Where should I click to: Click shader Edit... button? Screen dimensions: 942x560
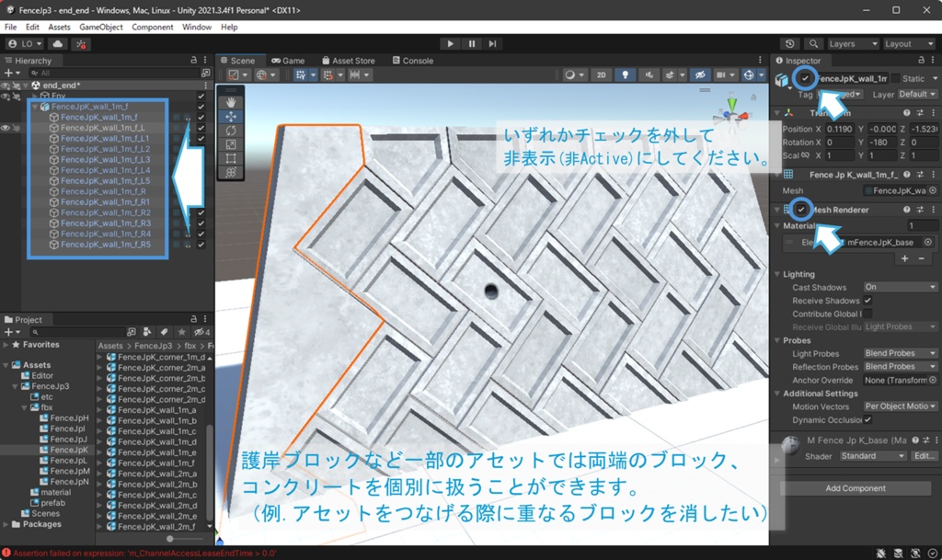924,456
